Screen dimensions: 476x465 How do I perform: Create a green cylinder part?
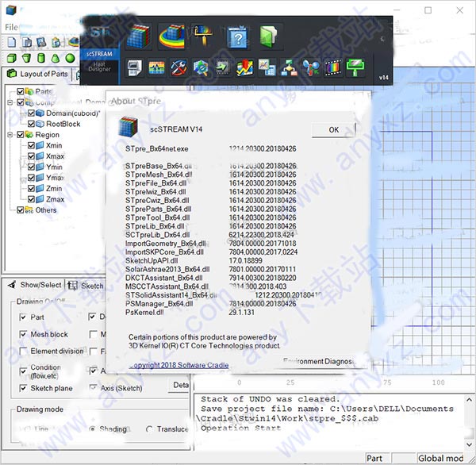tap(41, 58)
